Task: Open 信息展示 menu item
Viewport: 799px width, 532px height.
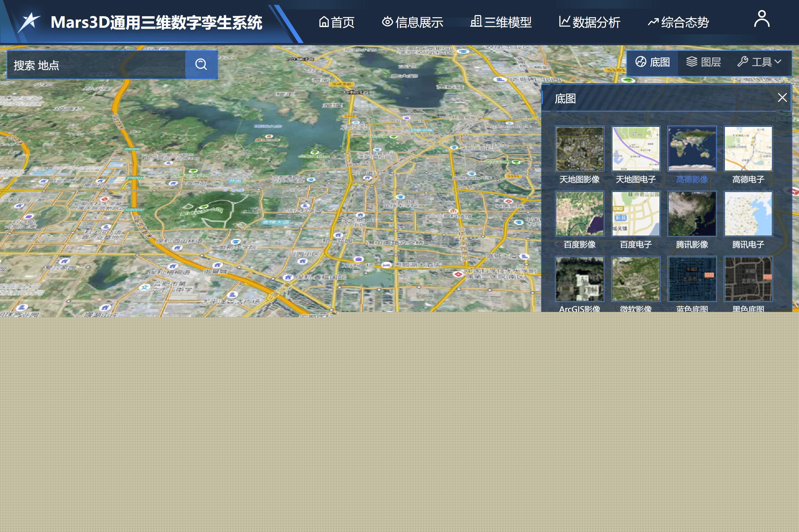Action: click(412, 22)
